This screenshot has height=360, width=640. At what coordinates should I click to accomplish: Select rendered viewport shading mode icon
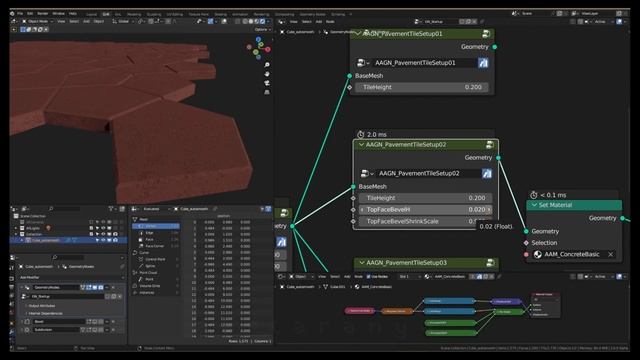click(x=262, y=21)
